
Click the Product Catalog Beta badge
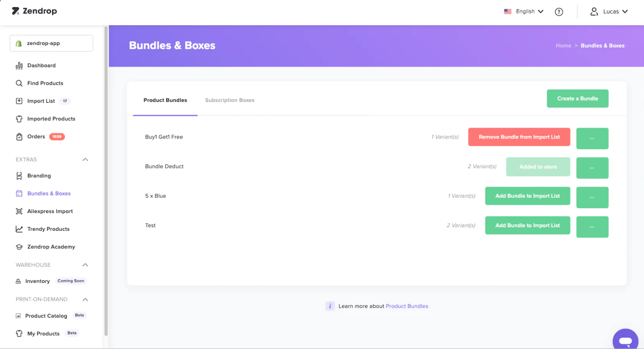(79, 315)
